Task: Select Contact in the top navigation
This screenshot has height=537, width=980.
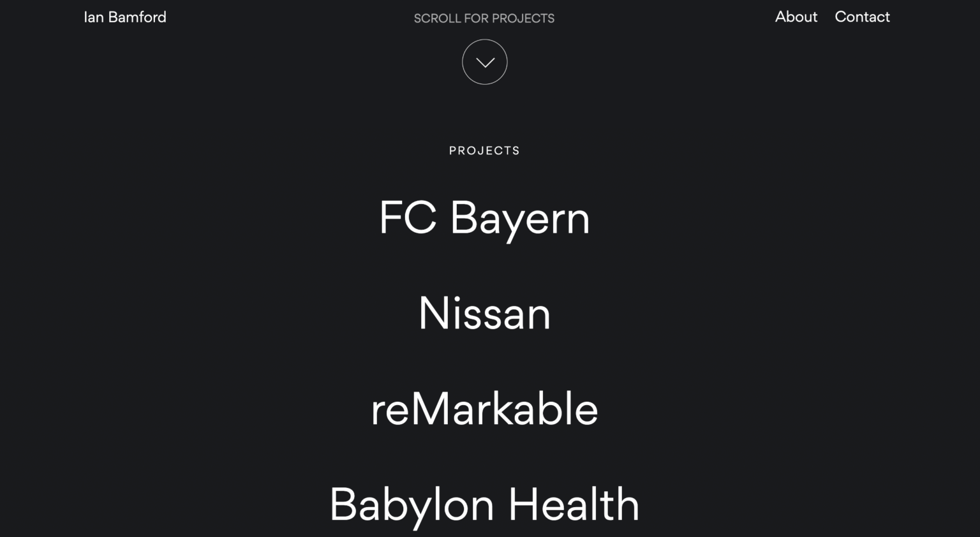Action: pyautogui.click(x=862, y=17)
